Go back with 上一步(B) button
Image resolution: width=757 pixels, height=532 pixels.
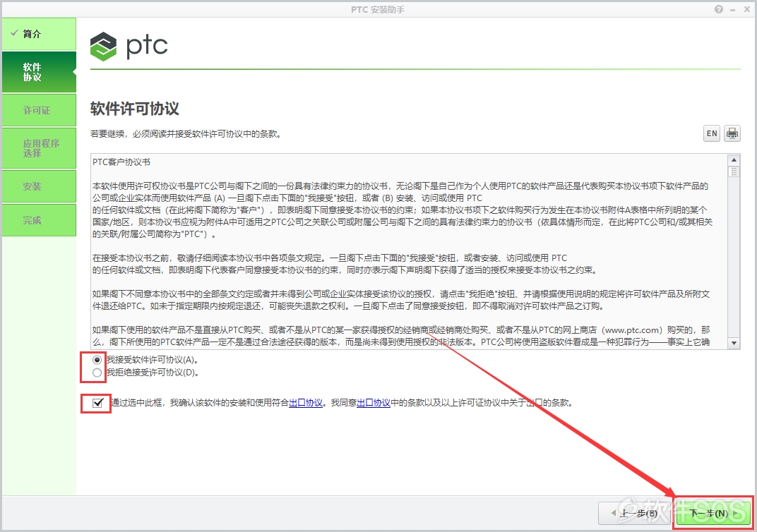point(636,513)
